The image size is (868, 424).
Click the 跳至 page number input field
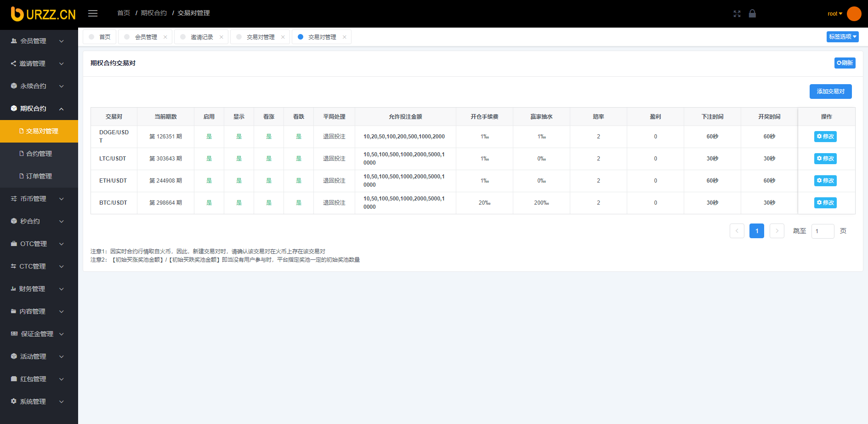pyautogui.click(x=823, y=231)
